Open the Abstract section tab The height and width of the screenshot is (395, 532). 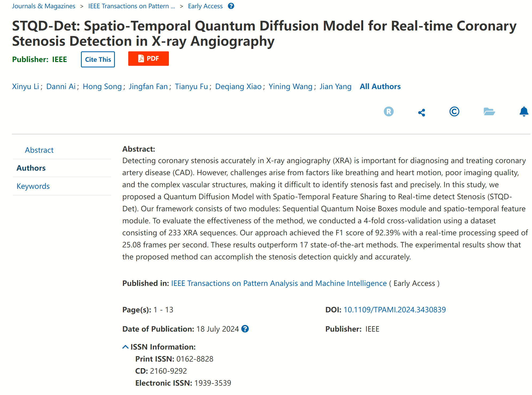pos(39,150)
